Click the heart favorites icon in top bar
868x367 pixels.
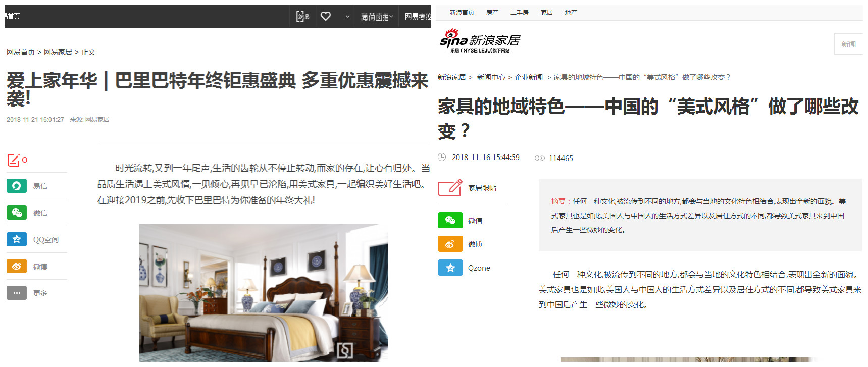click(326, 16)
